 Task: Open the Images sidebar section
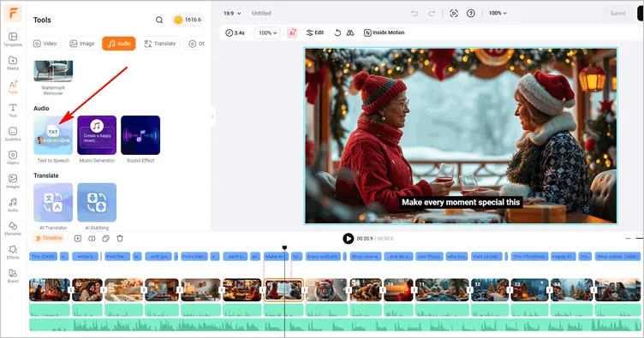click(x=13, y=181)
